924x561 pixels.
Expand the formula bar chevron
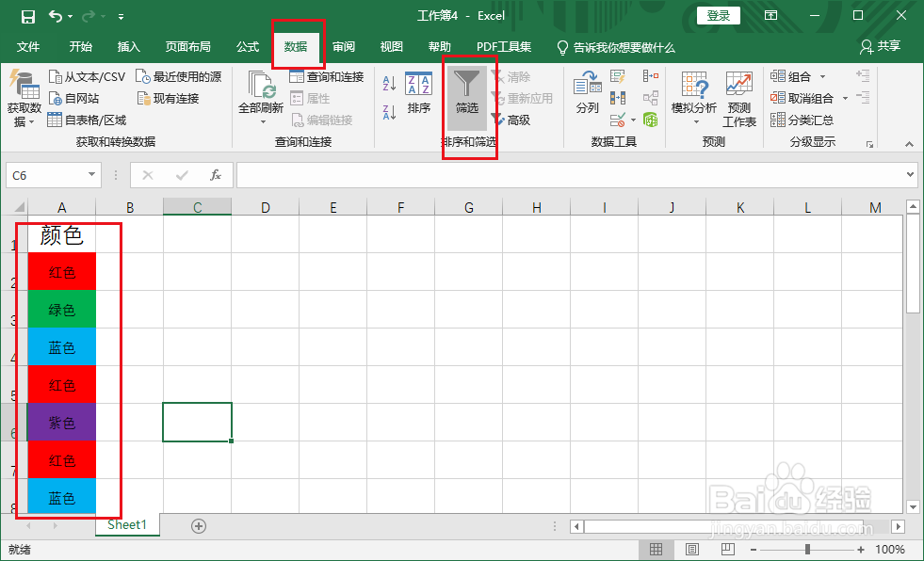click(x=911, y=175)
